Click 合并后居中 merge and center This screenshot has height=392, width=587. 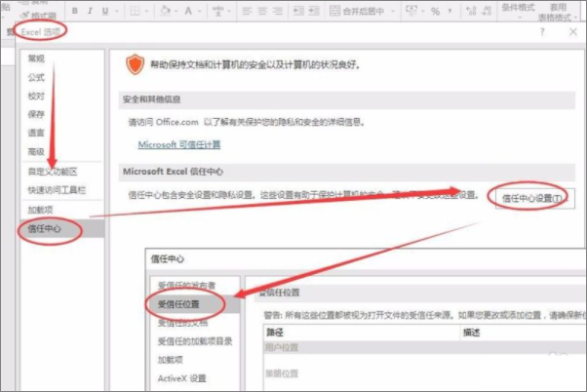coord(357,12)
